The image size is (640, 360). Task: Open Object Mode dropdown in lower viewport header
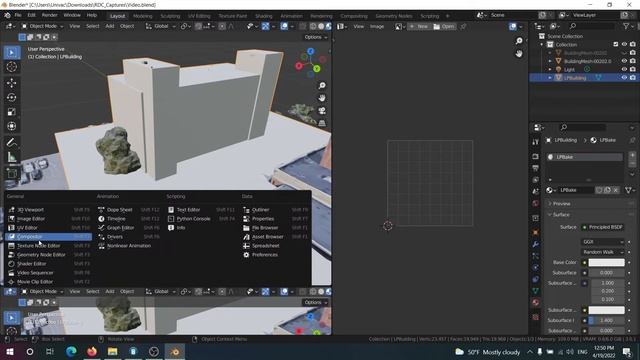[x=42, y=291]
